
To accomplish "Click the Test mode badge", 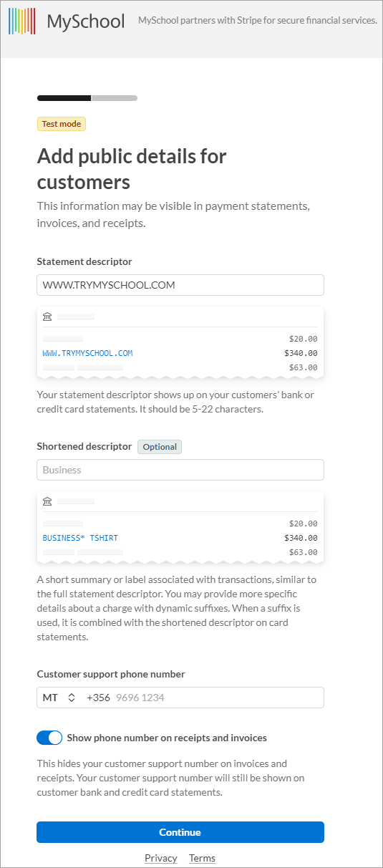I will coord(62,124).
